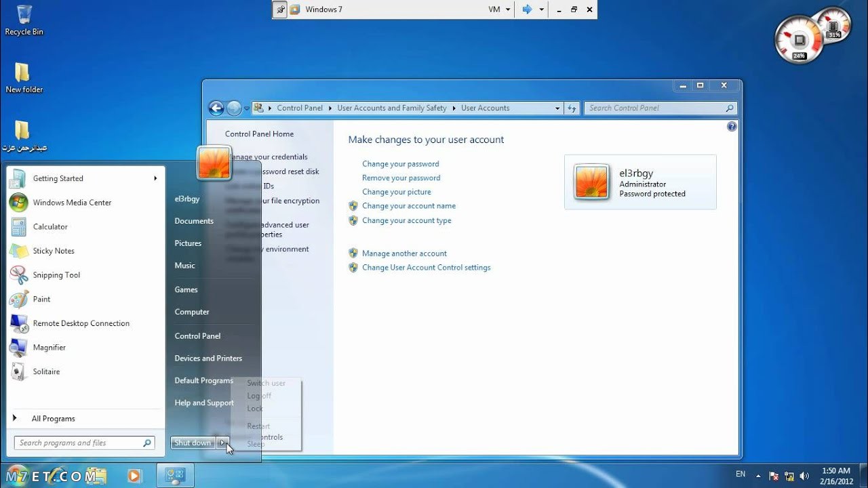This screenshot has width=868, height=488.
Task: Click Manage another account link
Action: click(x=404, y=253)
